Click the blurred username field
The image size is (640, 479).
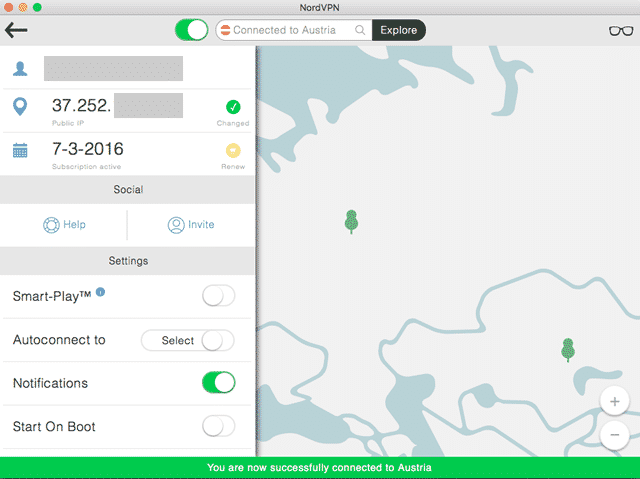tap(113, 69)
